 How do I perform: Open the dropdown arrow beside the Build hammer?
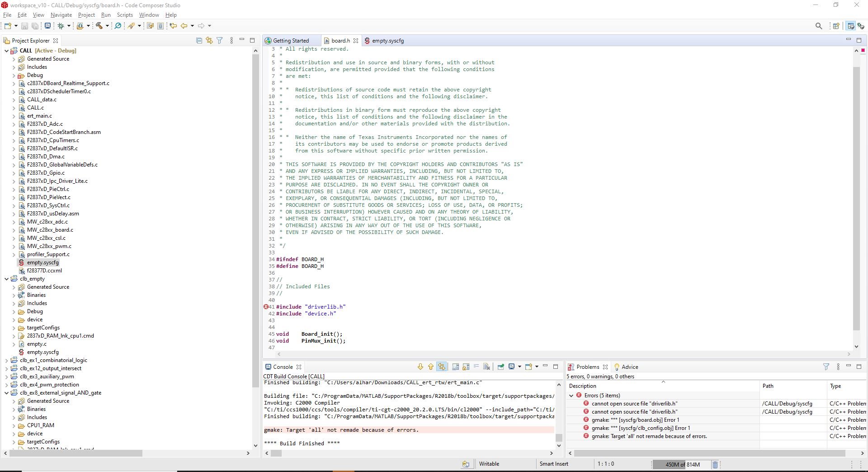click(107, 26)
